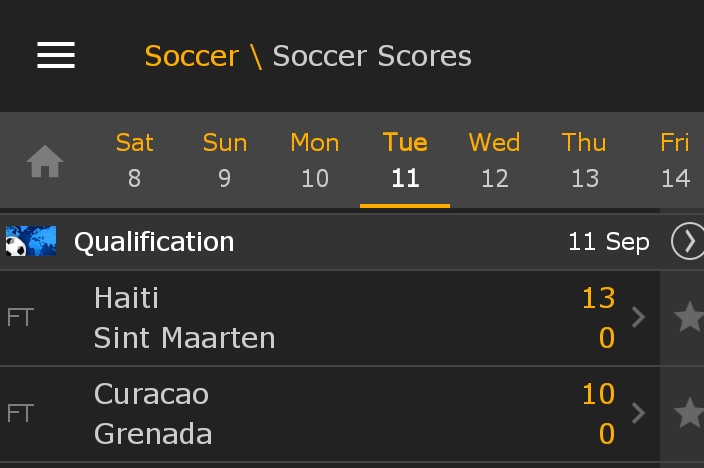Open Curacao match details chevron

[x=638, y=413]
